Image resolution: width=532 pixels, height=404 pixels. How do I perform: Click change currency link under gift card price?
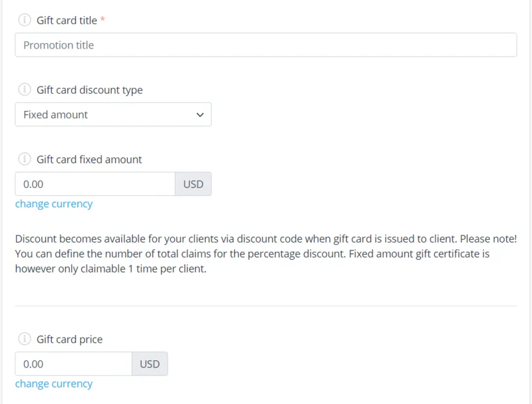coord(54,384)
